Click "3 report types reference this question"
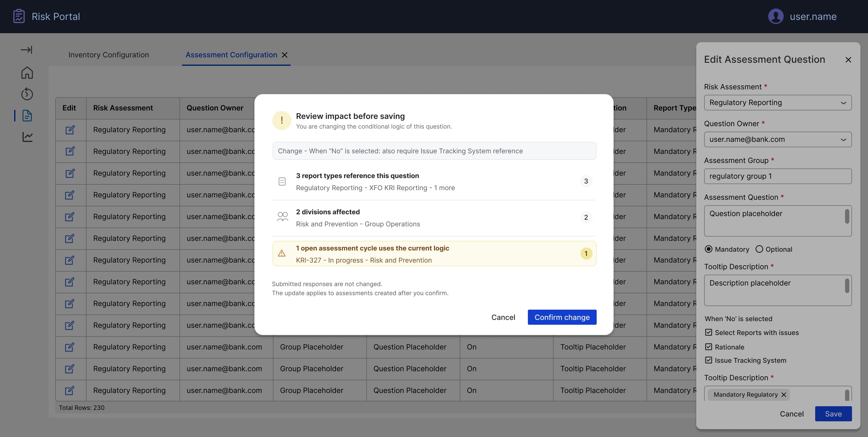The width and height of the screenshot is (868, 437). (357, 176)
